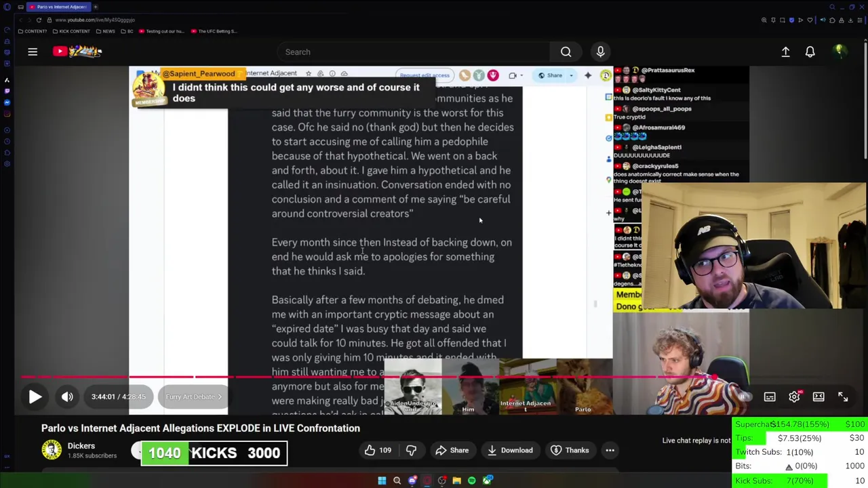Open The UFC Betting S... bookmark

214,31
